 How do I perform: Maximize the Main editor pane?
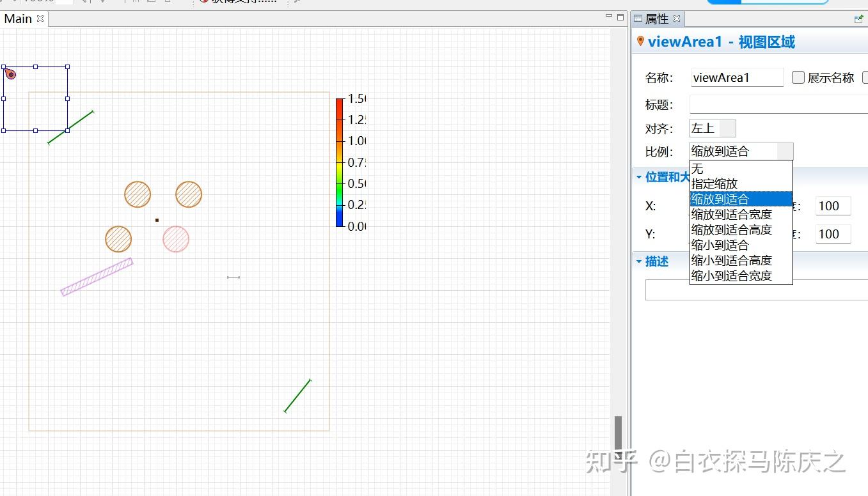620,17
